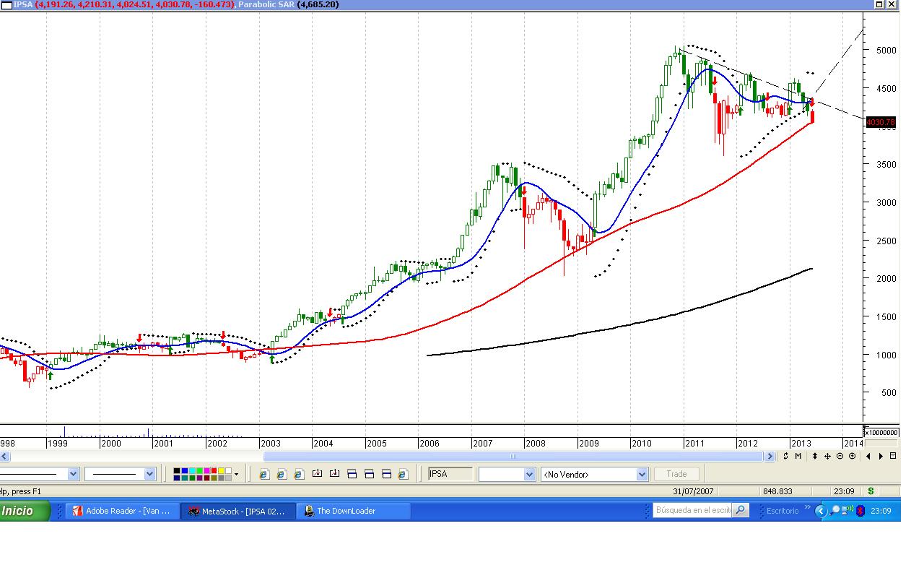The height and width of the screenshot is (578, 924).
Task: Click the Búsqueda en el escritorio search box
Action: [x=693, y=511]
